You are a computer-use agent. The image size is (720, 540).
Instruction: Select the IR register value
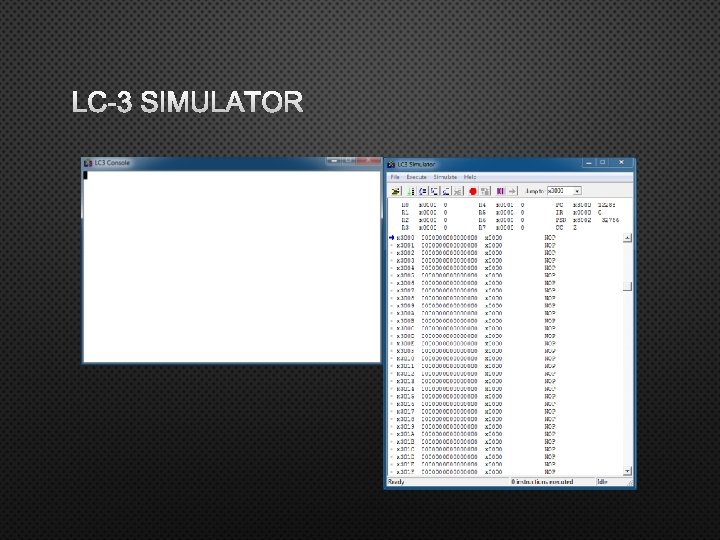click(x=582, y=213)
